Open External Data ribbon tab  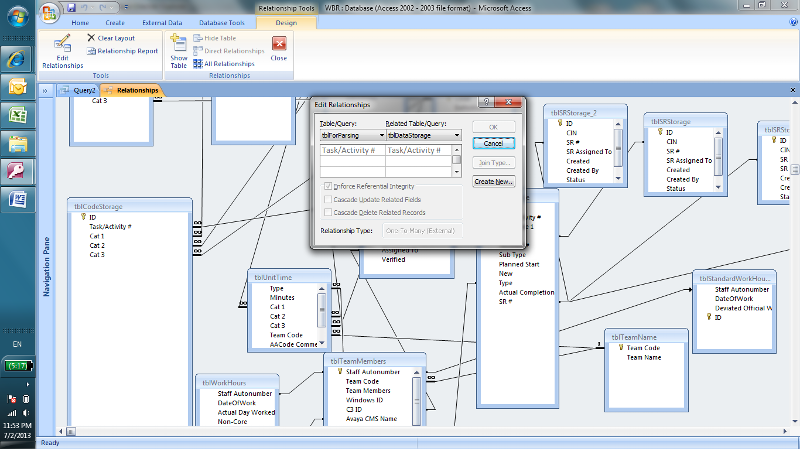coord(162,23)
